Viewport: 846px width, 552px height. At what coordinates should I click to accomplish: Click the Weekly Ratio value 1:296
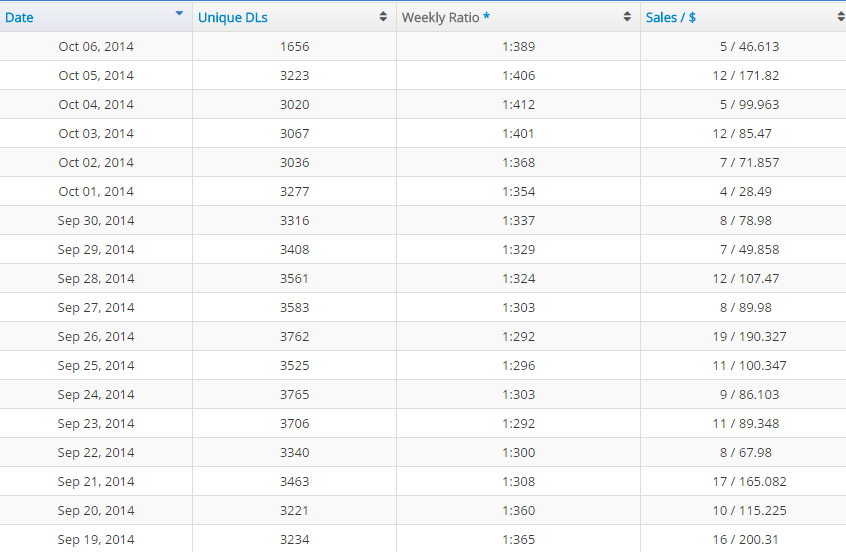[x=518, y=366]
